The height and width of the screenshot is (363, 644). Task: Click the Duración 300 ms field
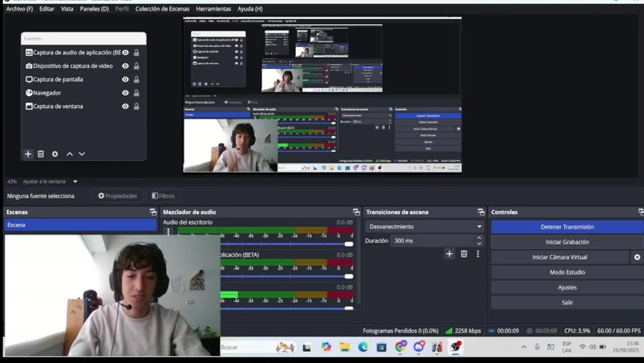(x=432, y=241)
